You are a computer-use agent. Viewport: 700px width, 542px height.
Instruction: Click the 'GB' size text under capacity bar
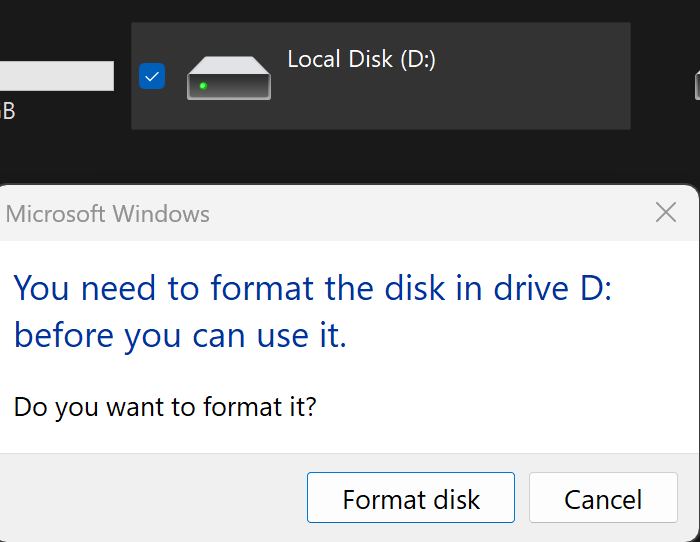coord(8,111)
